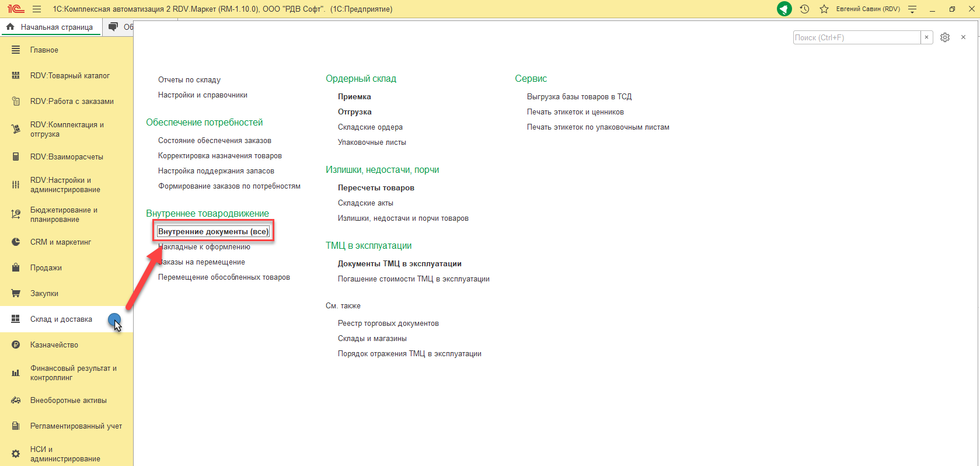Open Склады и магазины
The image size is (980, 466).
[x=372, y=339]
